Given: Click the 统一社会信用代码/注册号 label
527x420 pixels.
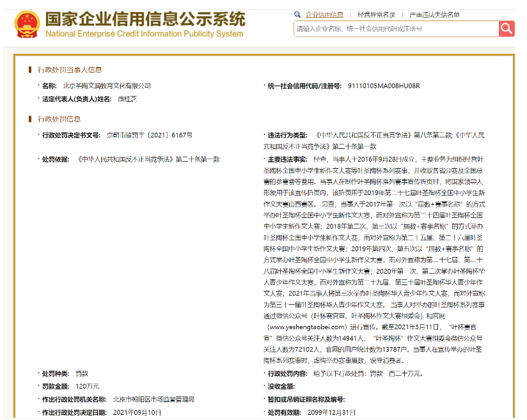Looking at the screenshot, I should pyautogui.click(x=304, y=86).
